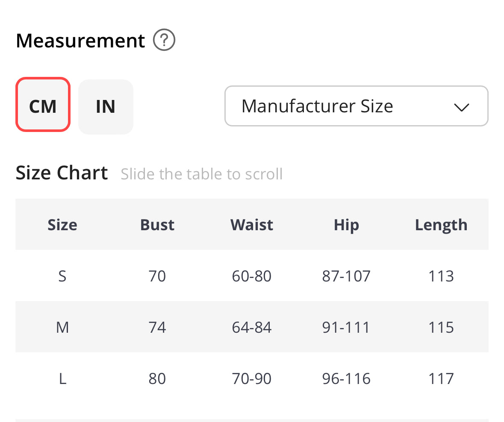Screen dimensions: 504x422
Task: Switch units to CM
Action: pyautogui.click(x=43, y=105)
